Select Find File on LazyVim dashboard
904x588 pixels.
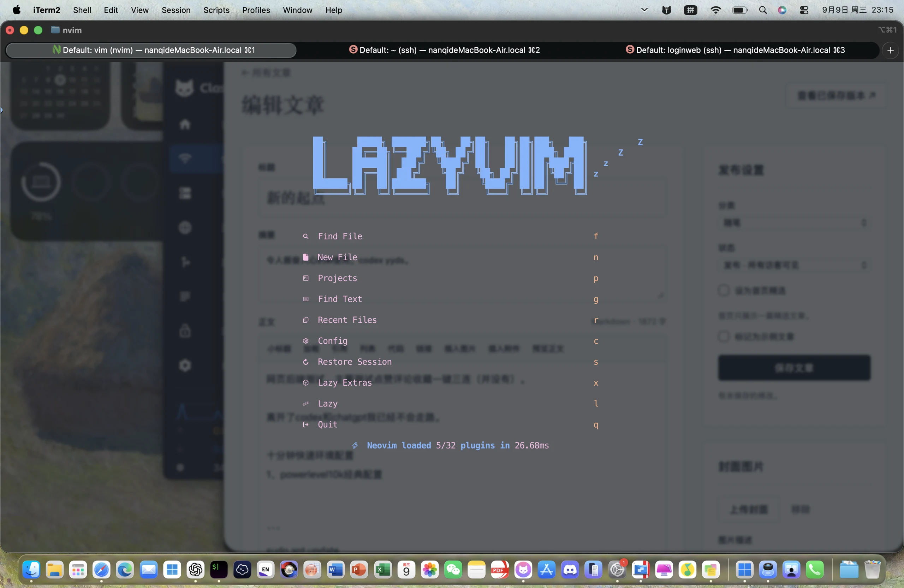coord(450,236)
